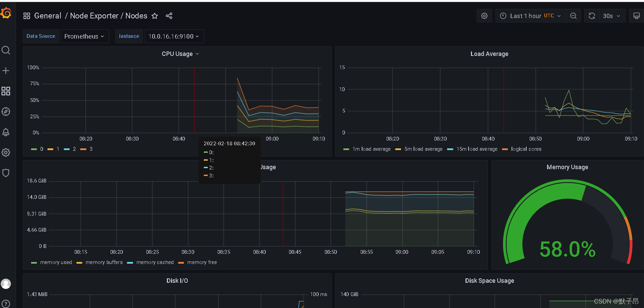Image resolution: width=644 pixels, height=308 pixels.
Task: Click the Disk I/O panel title
Action: 177,281
